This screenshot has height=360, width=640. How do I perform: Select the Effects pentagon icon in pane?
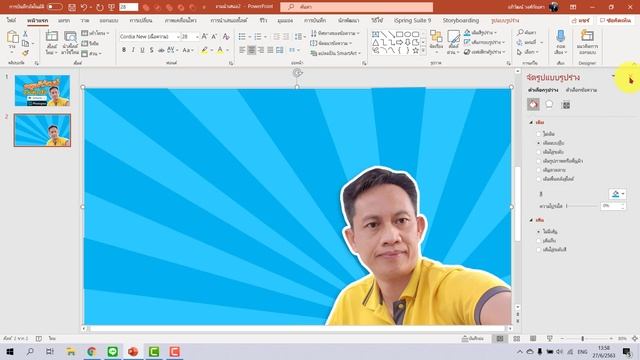tap(549, 105)
